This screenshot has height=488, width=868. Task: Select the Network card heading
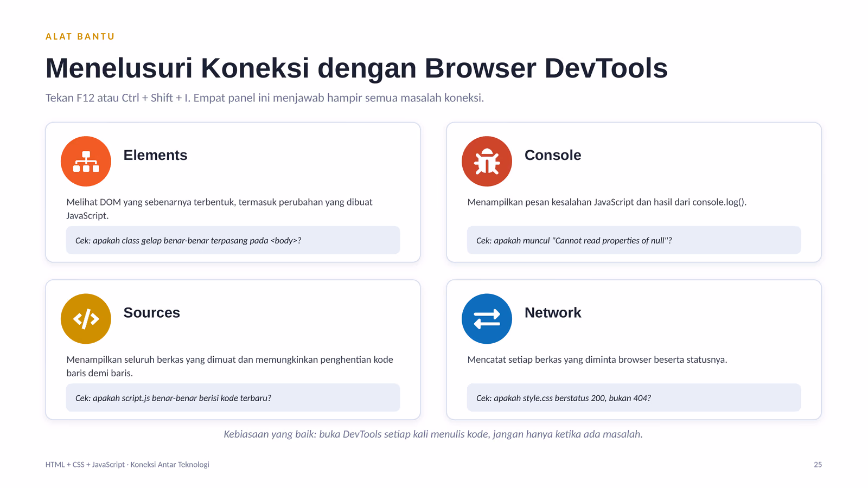click(x=553, y=313)
